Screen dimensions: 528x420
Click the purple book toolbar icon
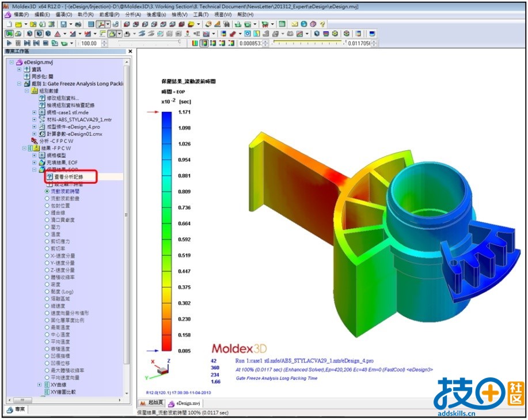(x=313, y=24)
